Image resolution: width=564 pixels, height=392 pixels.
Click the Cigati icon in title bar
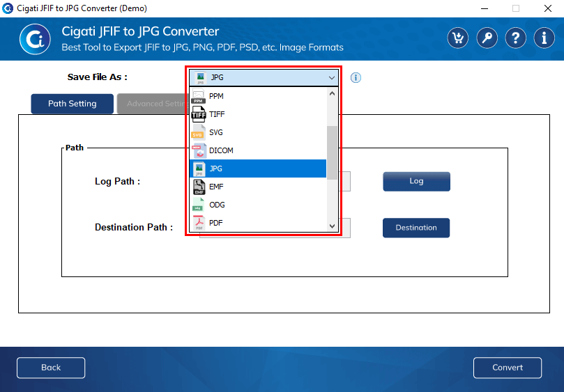[8, 8]
